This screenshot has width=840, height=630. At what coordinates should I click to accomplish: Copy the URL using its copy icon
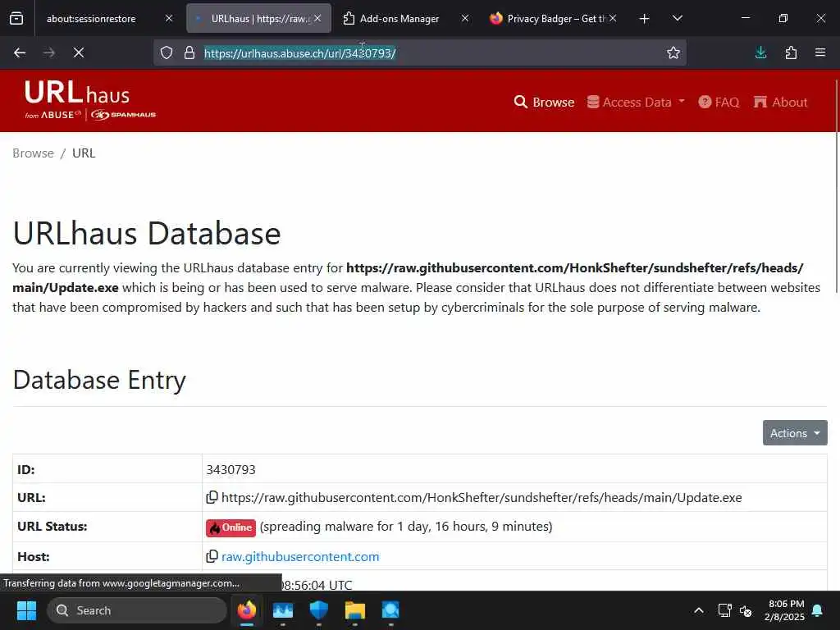212,498
